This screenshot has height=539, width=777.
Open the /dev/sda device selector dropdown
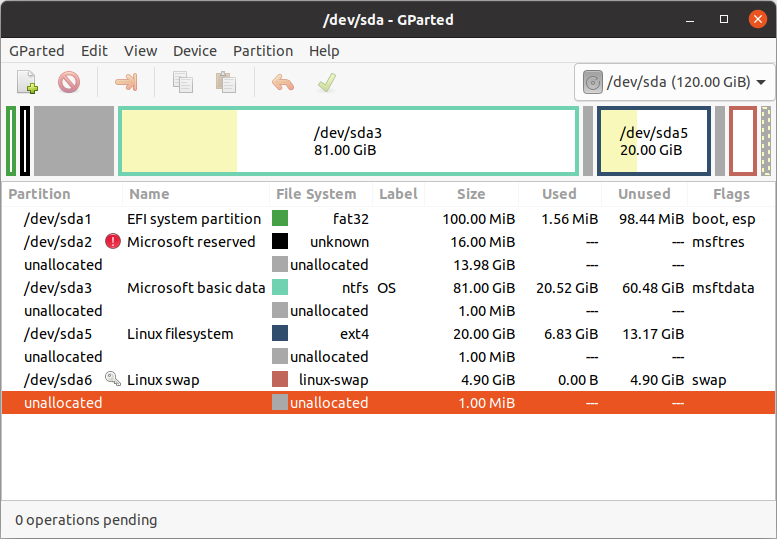click(674, 82)
